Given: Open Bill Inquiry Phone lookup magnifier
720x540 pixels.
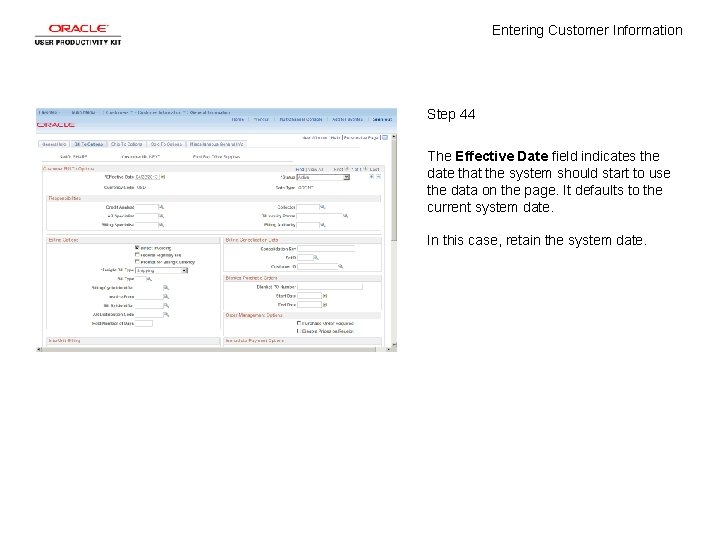Looking at the screenshot, I should pyautogui.click(x=346, y=216).
